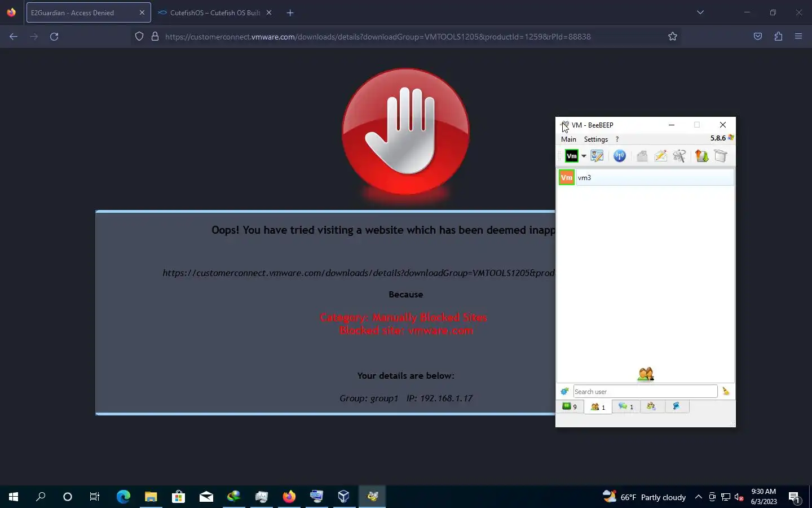The height and width of the screenshot is (508, 812).
Task: Open the Firefox hamburger application menu
Action: coord(798,36)
